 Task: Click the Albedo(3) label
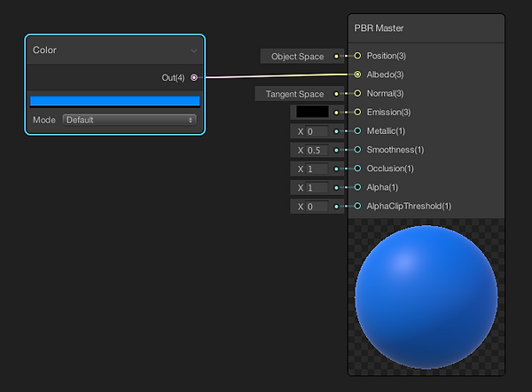coord(385,74)
